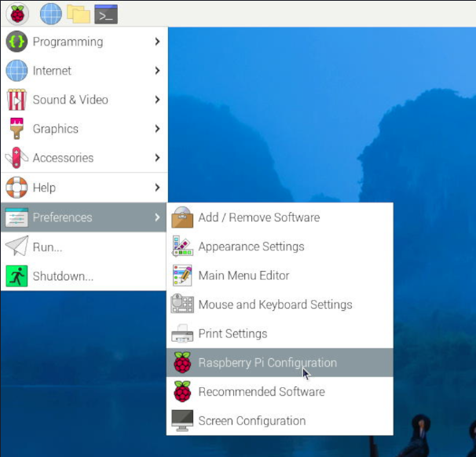Open the Help menu category
Screen dimensions: 476x457
[44, 188]
